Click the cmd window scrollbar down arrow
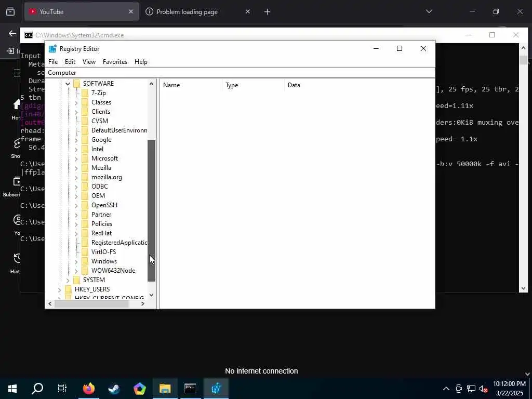This screenshot has width=532, height=399. (x=523, y=288)
